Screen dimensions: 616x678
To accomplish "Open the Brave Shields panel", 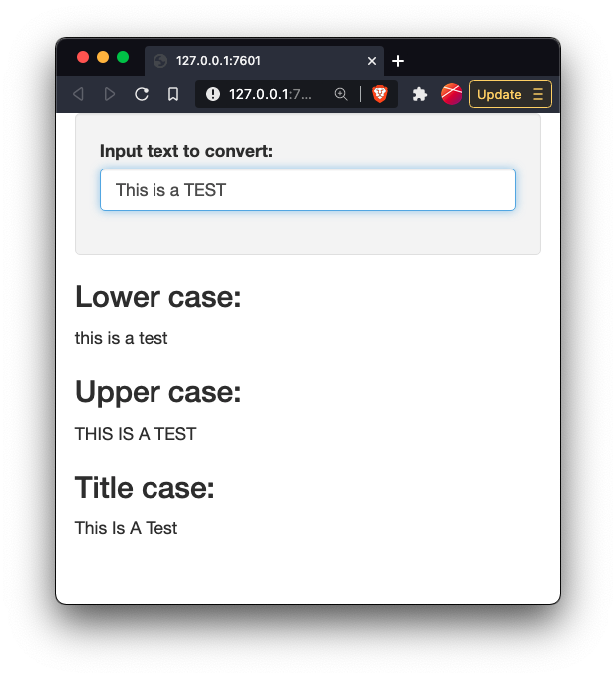I will tap(380, 94).
